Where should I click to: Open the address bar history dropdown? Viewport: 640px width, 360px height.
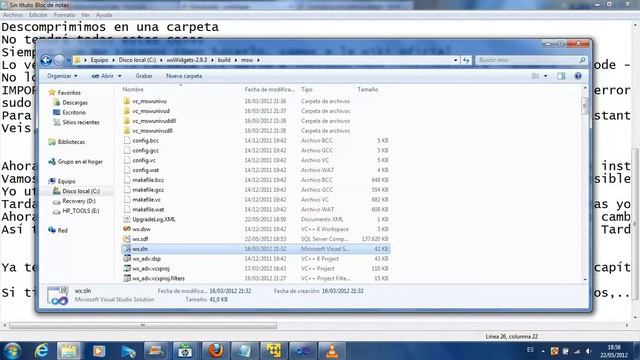pyautogui.click(x=456, y=60)
